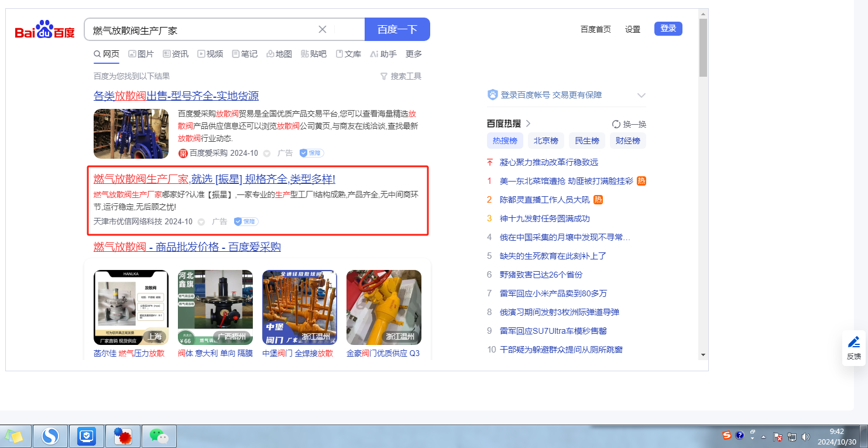
Task: Open the 文库 tab
Action: [348, 54]
